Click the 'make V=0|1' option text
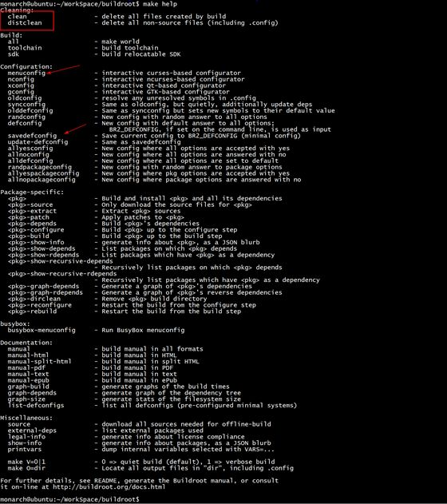Image resolution: width=447 pixels, height=504 pixels. (26, 462)
